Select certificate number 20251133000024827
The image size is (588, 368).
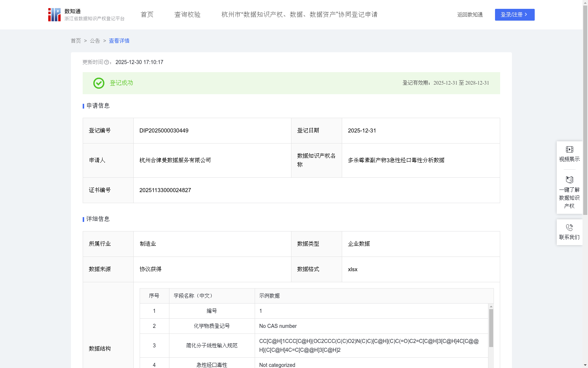point(165,190)
